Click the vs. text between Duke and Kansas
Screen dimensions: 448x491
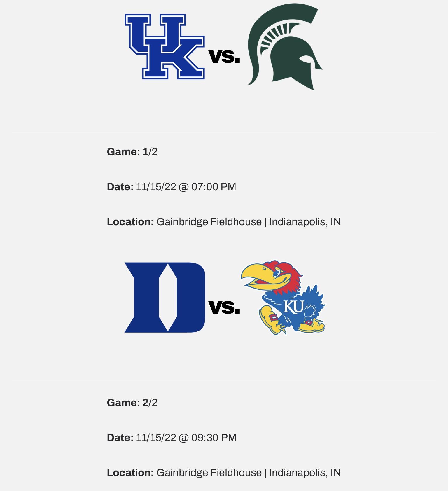[224, 307]
